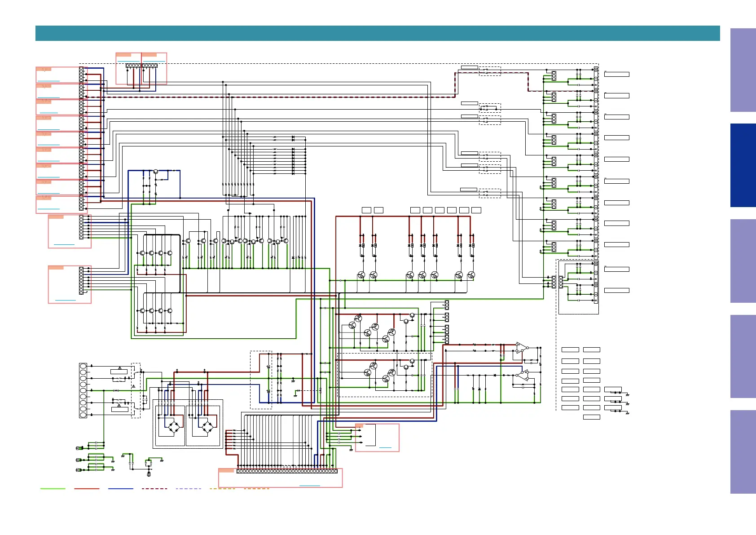Follow the link in the first left connector box
The width and height of the screenshot is (756, 535).
pyautogui.click(x=48, y=81)
